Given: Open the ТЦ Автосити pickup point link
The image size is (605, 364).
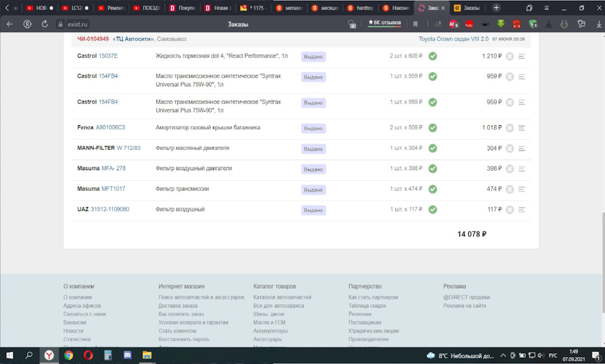Looking at the screenshot, I should 134,39.
